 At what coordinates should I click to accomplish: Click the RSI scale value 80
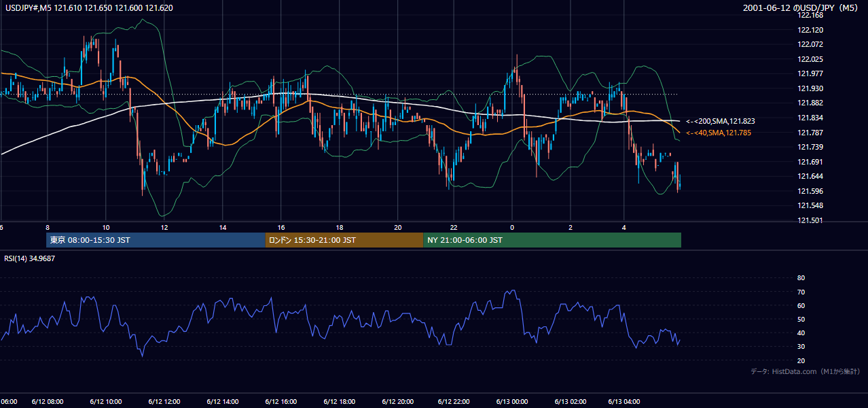[x=801, y=278]
